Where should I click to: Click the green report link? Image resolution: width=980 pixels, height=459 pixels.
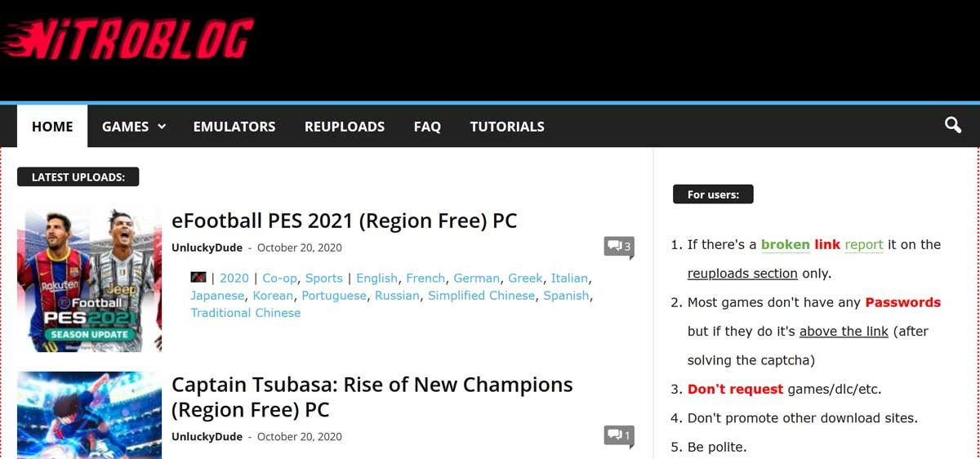point(864,244)
